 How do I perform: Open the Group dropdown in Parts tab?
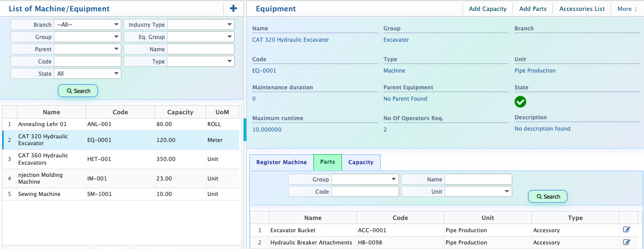[x=365, y=179]
